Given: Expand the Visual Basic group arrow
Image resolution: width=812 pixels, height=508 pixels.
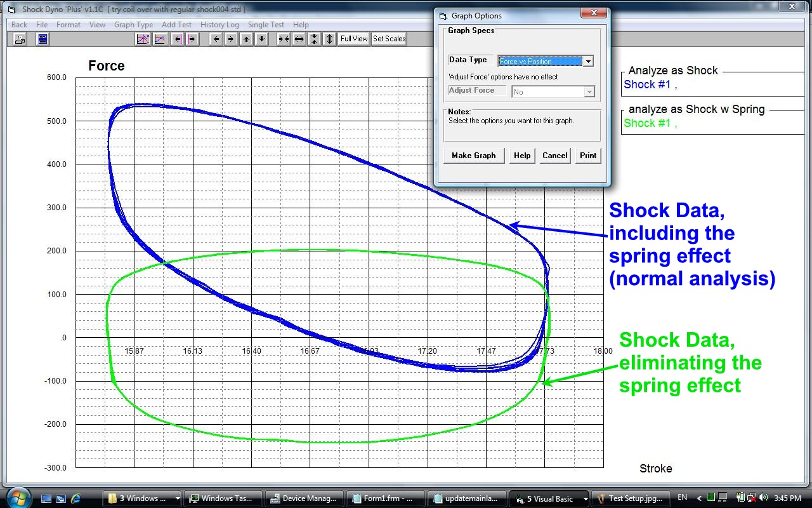Looking at the screenshot, I should coord(584,498).
